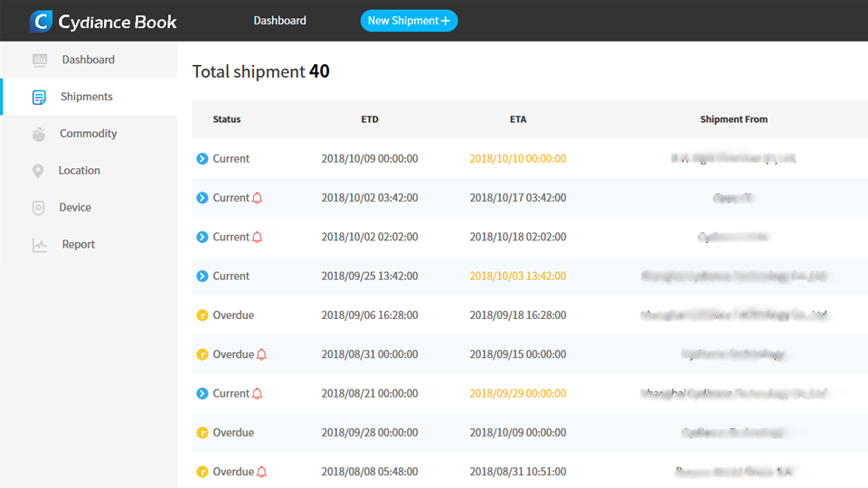Click the orange ETA 2018/10/03 13:42:00
868x488 pixels.
point(517,277)
